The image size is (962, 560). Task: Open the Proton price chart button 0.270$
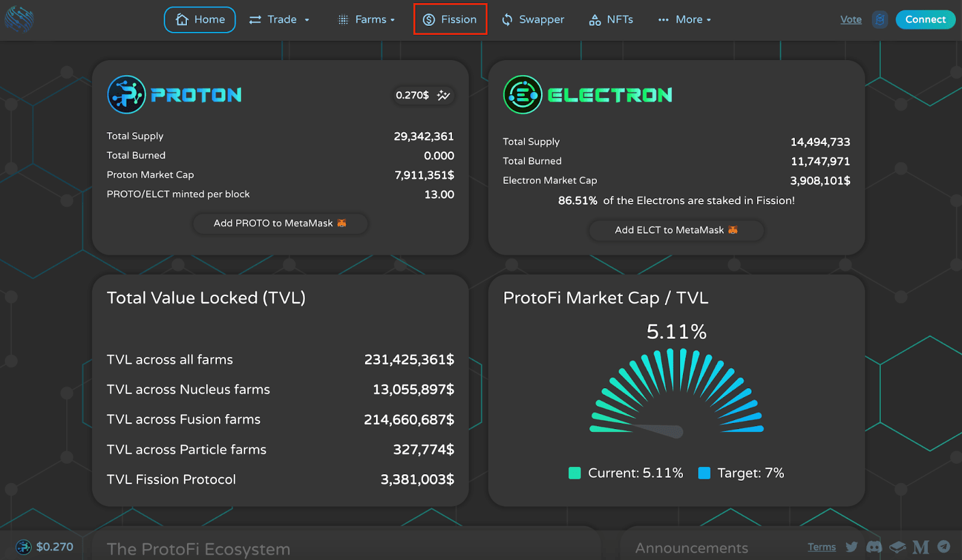(423, 95)
